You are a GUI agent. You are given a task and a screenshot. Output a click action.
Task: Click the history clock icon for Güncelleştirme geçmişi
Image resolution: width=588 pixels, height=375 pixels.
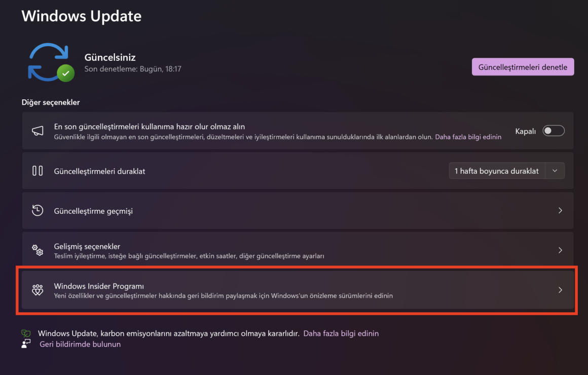pyautogui.click(x=38, y=210)
